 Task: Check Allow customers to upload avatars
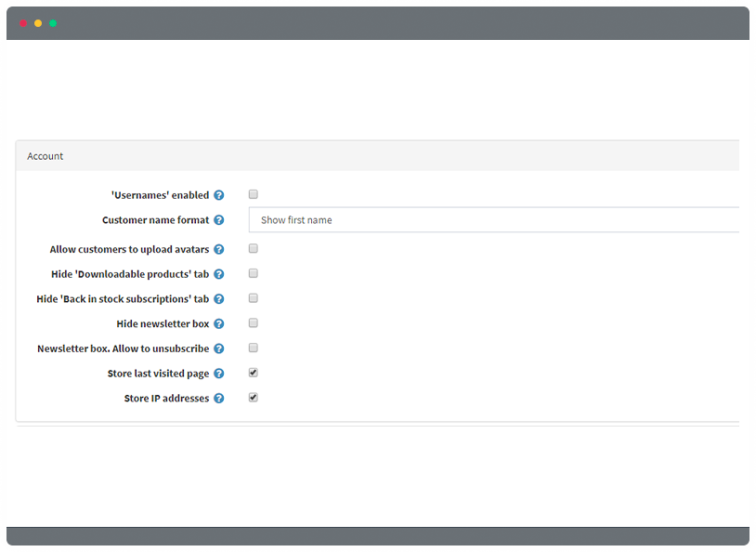254,248
